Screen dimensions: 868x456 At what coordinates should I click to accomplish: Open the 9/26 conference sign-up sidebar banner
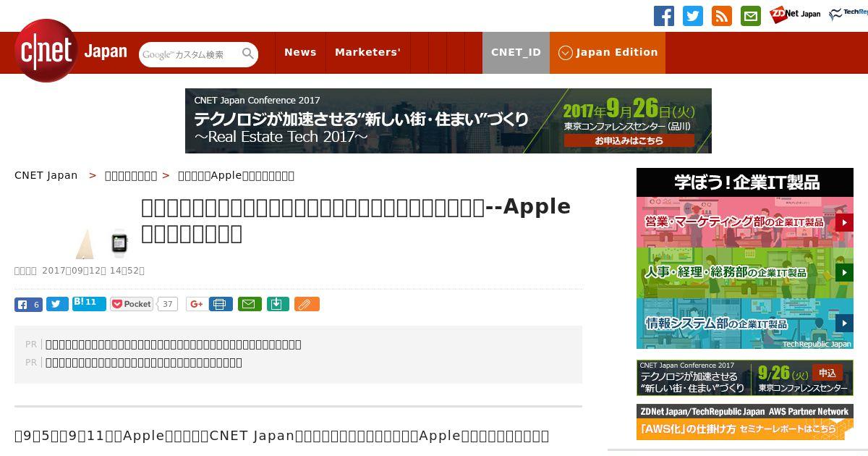click(x=745, y=378)
